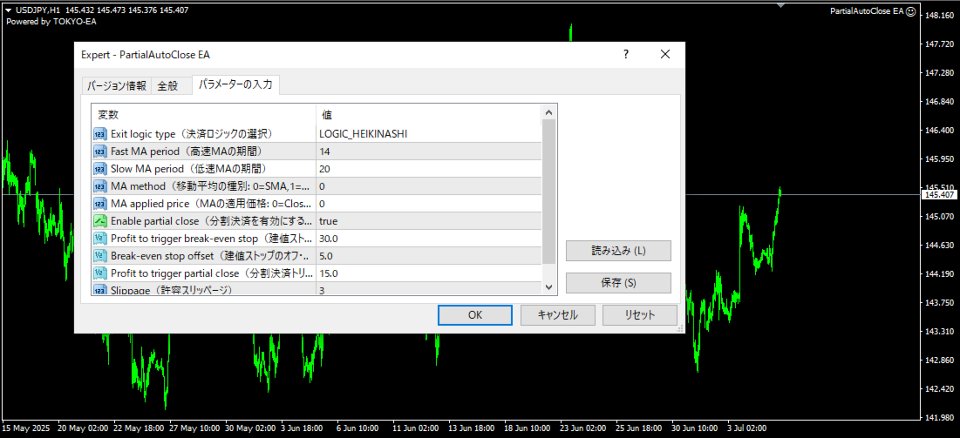960x438 pixels.
Task: Click the boolean icon for Enable partial close
Action: (100, 221)
